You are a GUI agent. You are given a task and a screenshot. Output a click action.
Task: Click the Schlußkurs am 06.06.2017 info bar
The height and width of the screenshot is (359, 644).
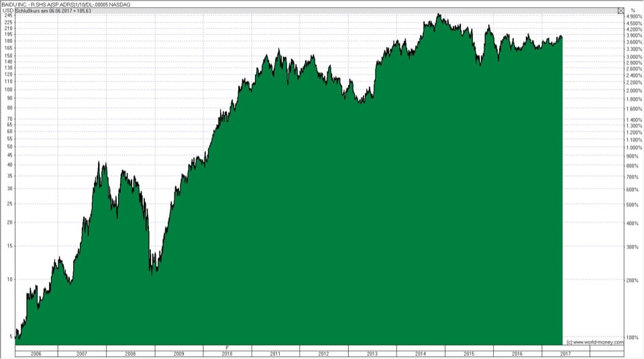click(316, 11)
